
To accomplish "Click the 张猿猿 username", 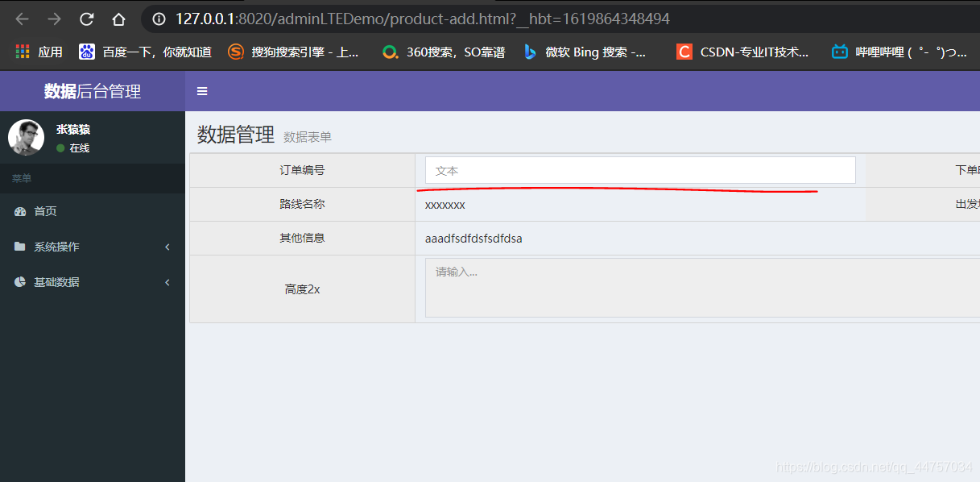I will (73, 129).
